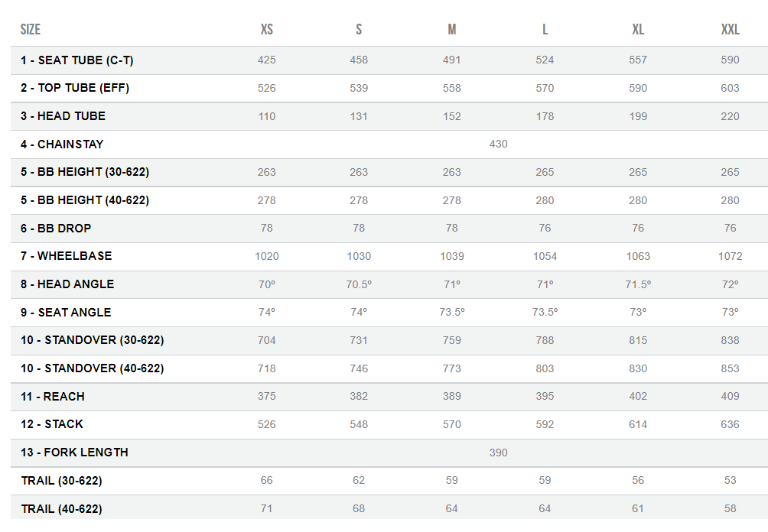
Task: Click the chainstay value 430
Action: 498,144
